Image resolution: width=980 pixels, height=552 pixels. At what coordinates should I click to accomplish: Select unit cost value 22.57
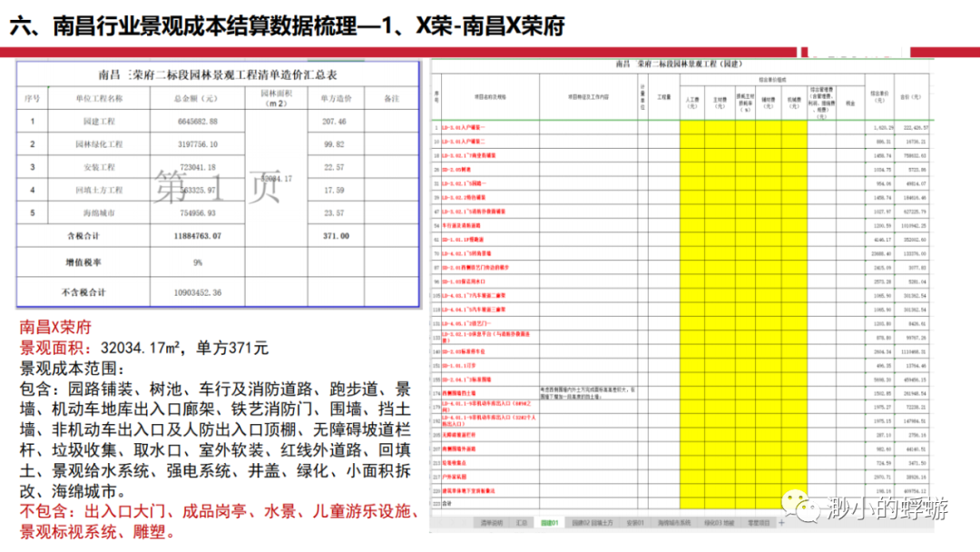tap(336, 167)
